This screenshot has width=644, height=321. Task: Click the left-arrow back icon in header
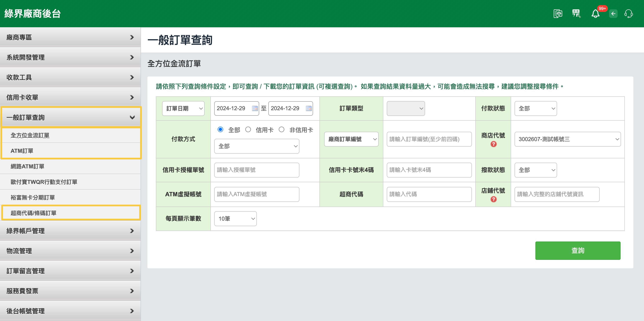tap(613, 13)
